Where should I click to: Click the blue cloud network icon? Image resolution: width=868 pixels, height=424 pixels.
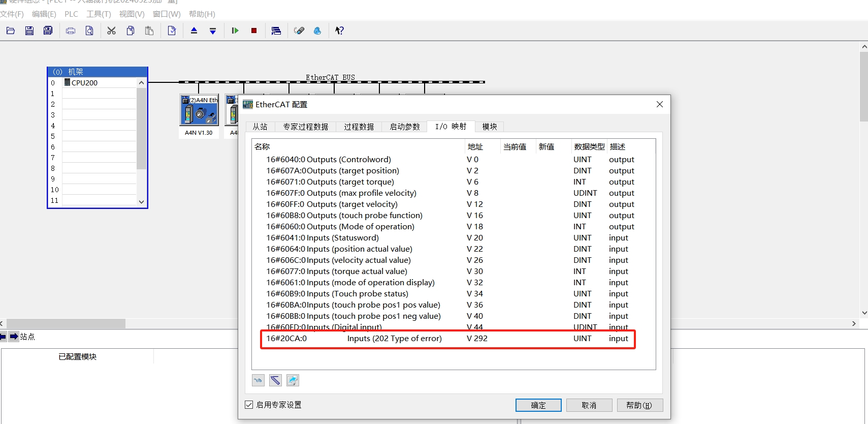[317, 31]
